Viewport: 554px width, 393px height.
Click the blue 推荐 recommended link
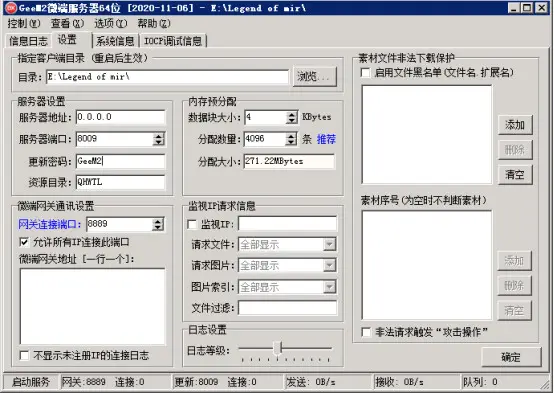click(326, 139)
